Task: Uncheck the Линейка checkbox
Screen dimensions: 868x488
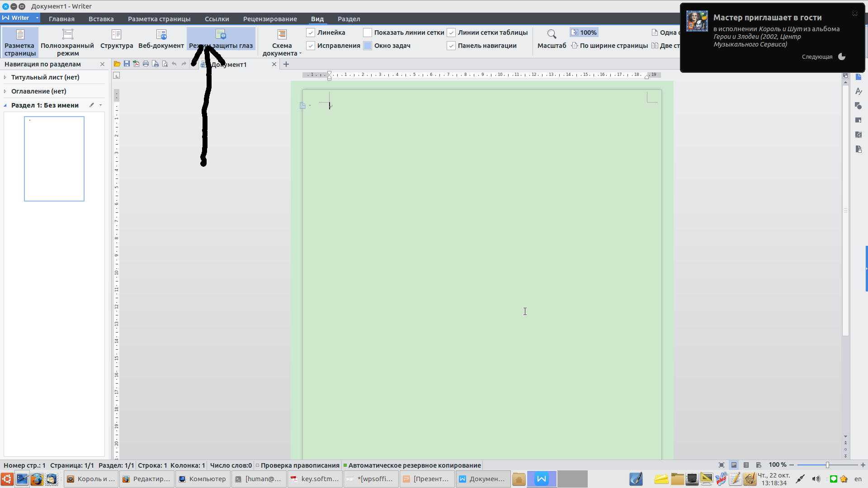Action: (311, 33)
